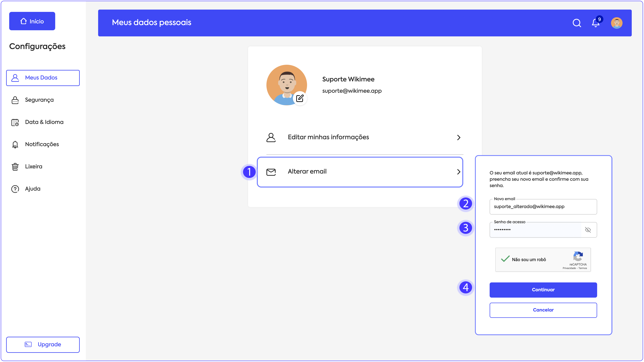Open the Segurança settings section
The height and width of the screenshot is (362, 644).
point(39,100)
